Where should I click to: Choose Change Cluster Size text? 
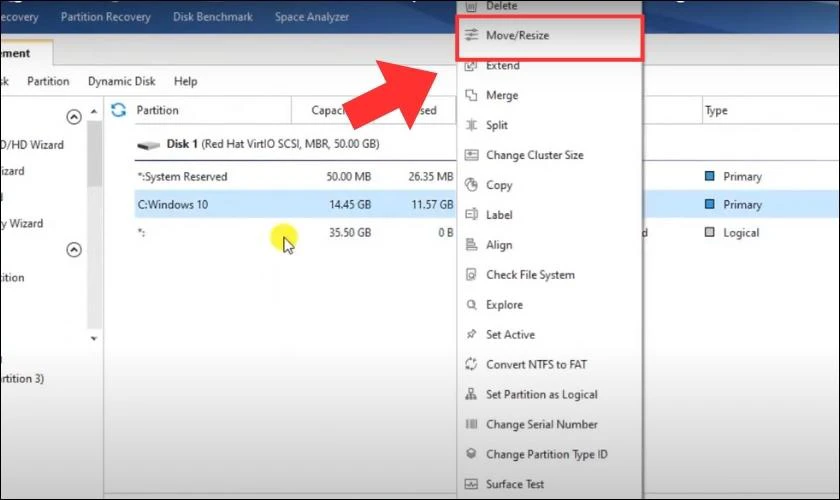tap(535, 155)
